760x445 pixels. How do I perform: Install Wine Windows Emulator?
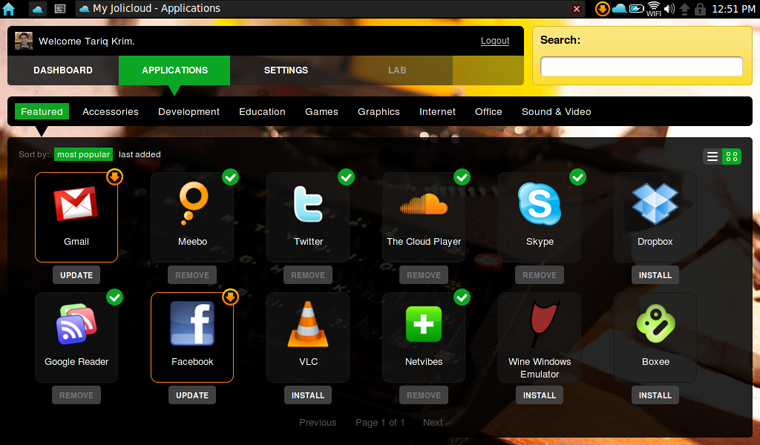[539, 395]
